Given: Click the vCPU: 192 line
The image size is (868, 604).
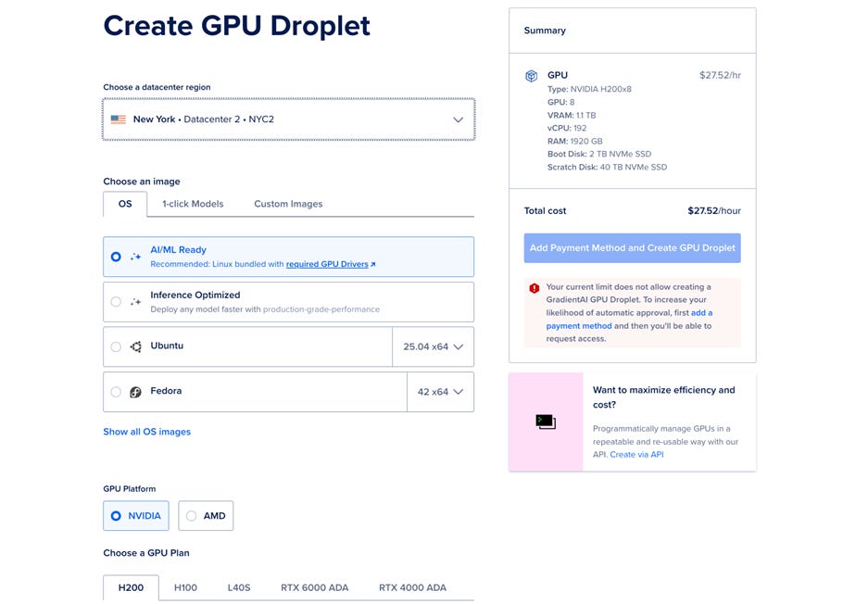Looking at the screenshot, I should pos(567,128).
